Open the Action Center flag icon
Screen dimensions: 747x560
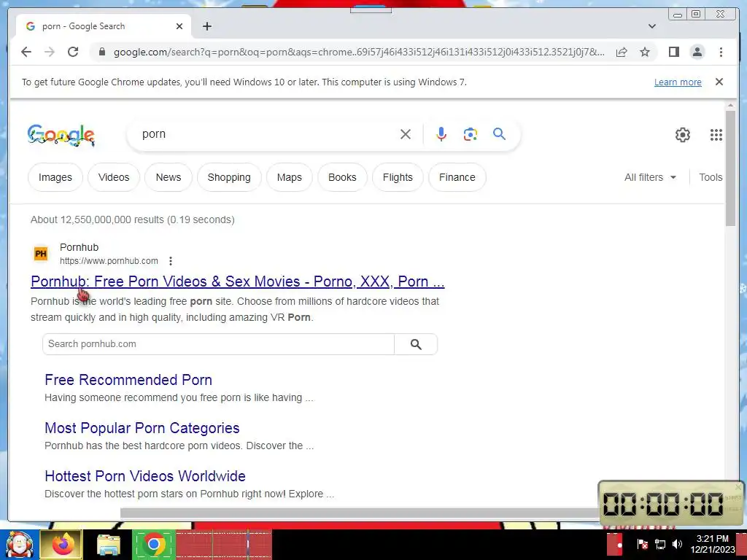coord(642,544)
